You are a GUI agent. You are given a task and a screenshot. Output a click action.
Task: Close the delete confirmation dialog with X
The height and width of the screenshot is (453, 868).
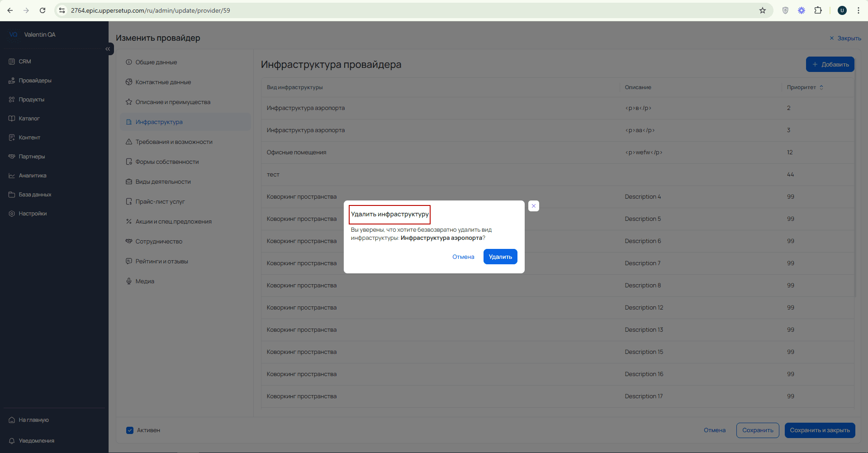point(534,206)
